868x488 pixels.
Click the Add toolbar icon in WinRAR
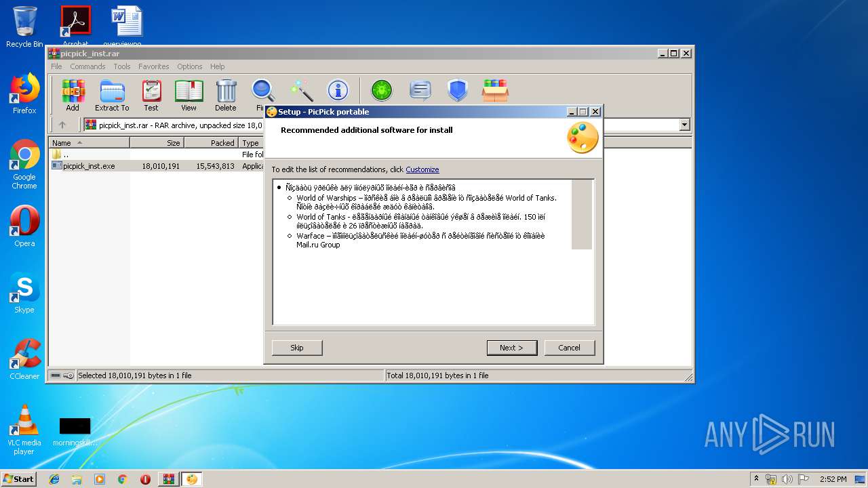pyautogui.click(x=73, y=95)
